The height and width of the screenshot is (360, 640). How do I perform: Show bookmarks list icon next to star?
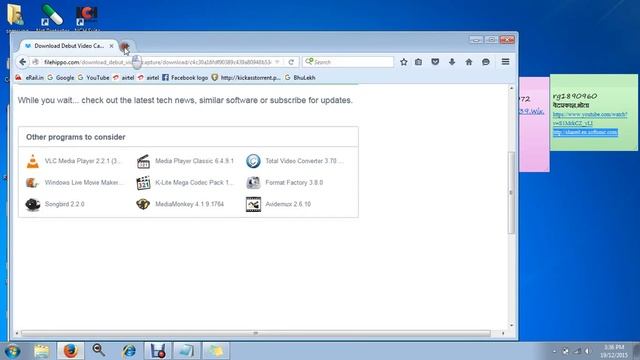coord(418,62)
